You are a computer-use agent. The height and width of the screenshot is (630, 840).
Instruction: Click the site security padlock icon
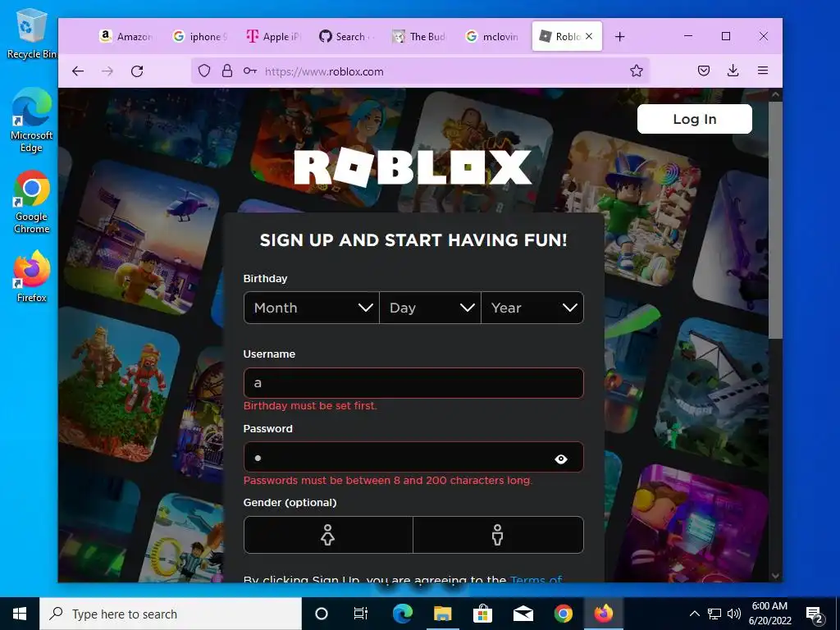pos(227,71)
